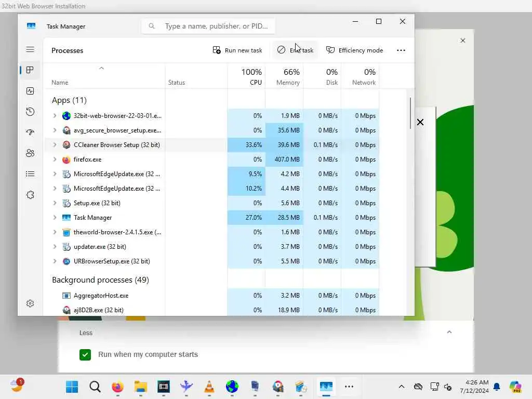Open Startup apps icon in sidebar
The image size is (532, 399).
[x=30, y=132]
